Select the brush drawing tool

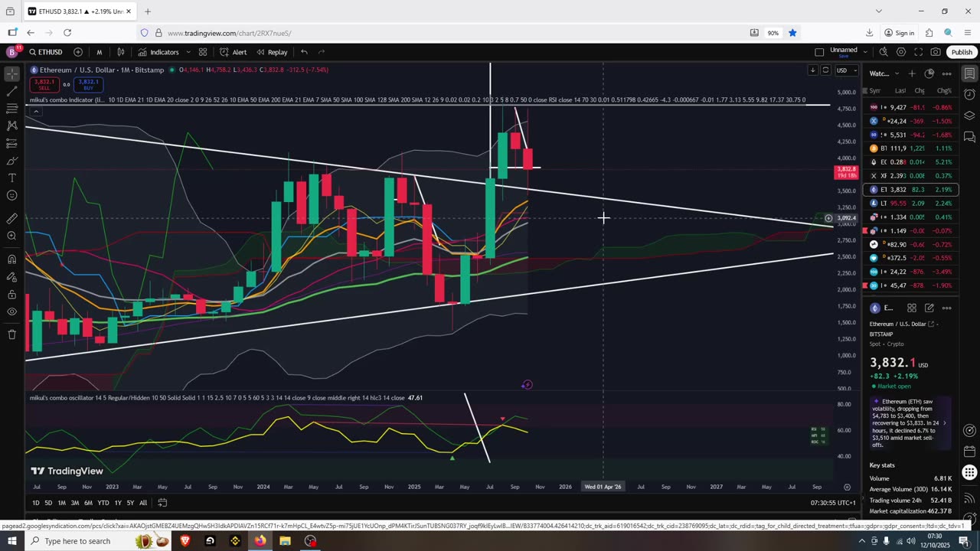[12, 161]
